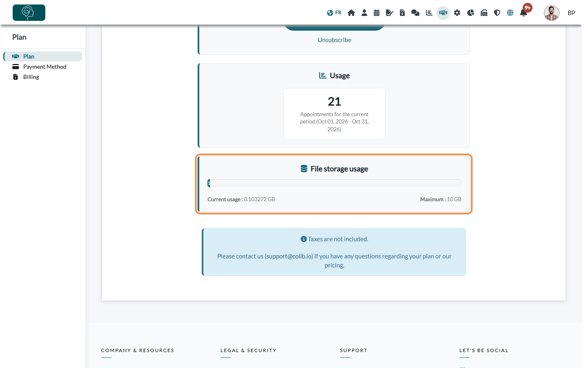Click the 'Taxes are not included.' notice
This screenshot has width=588, height=368.
pyautogui.click(x=334, y=239)
